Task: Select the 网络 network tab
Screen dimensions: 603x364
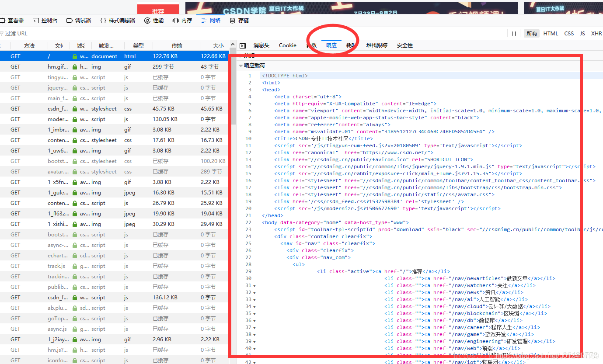Action: (211, 21)
